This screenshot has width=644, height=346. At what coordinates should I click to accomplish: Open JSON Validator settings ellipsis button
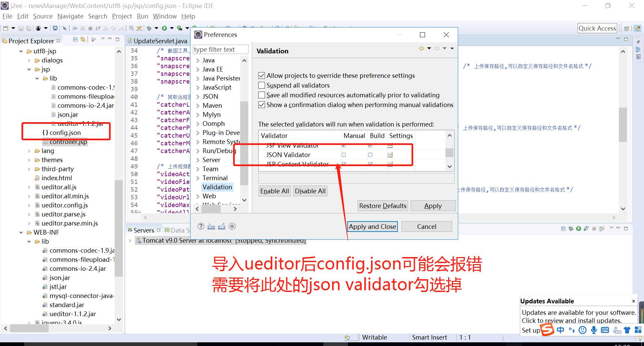coord(390,155)
